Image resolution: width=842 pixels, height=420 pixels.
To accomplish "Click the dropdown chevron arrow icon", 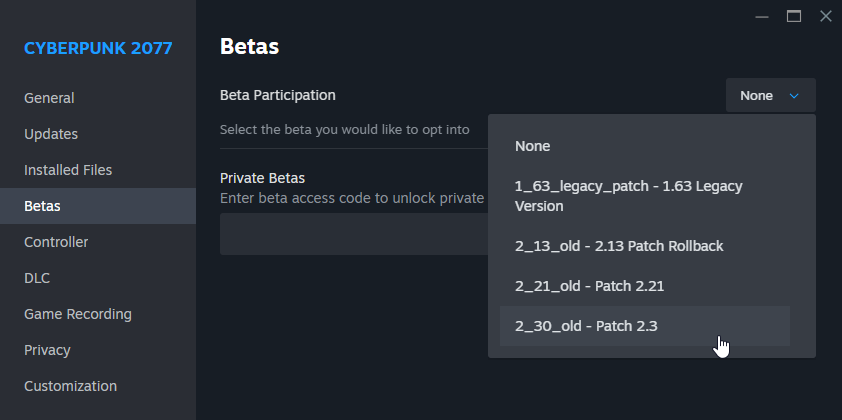I will [x=794, y=96].
